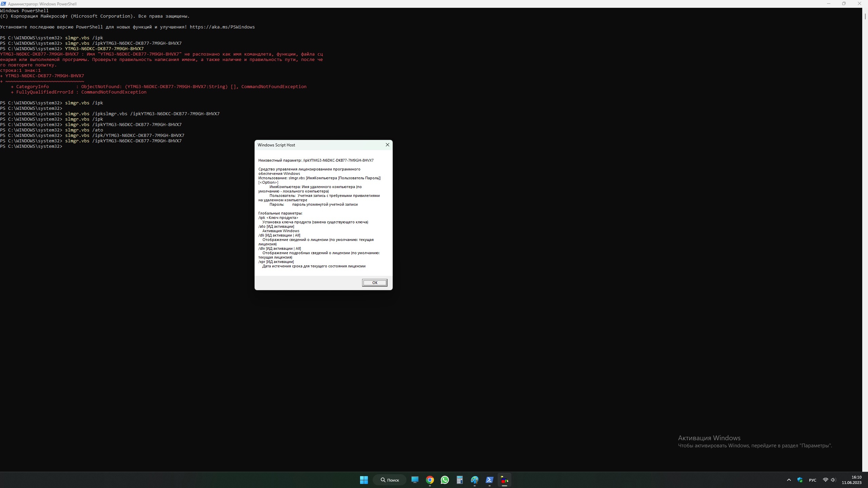Restore down the PowerShell window
The width and height of the screenshot is (868, 488).
click(844, 4)
